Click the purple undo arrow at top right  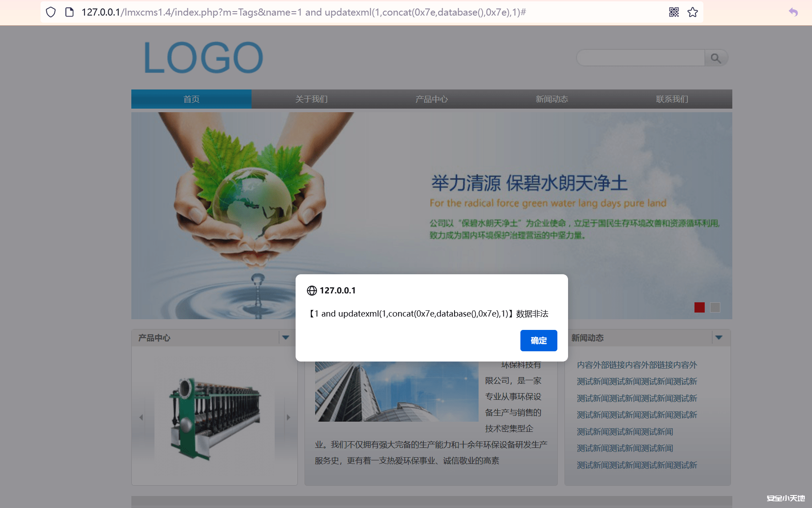click(x=793, y=12)
